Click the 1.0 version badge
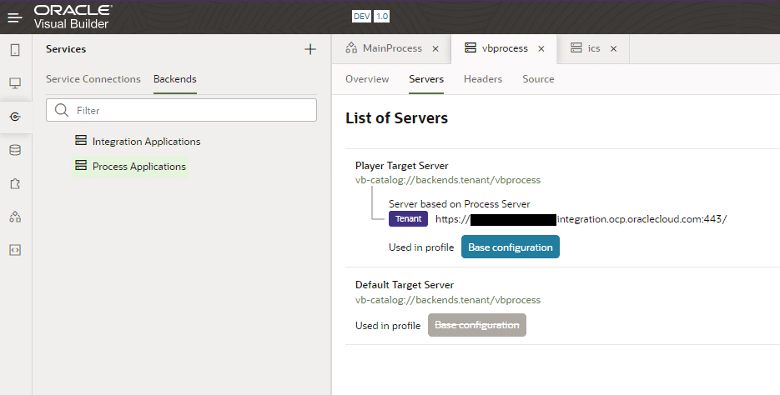Viewport: 780px width, 395px height. pos(382,16)
